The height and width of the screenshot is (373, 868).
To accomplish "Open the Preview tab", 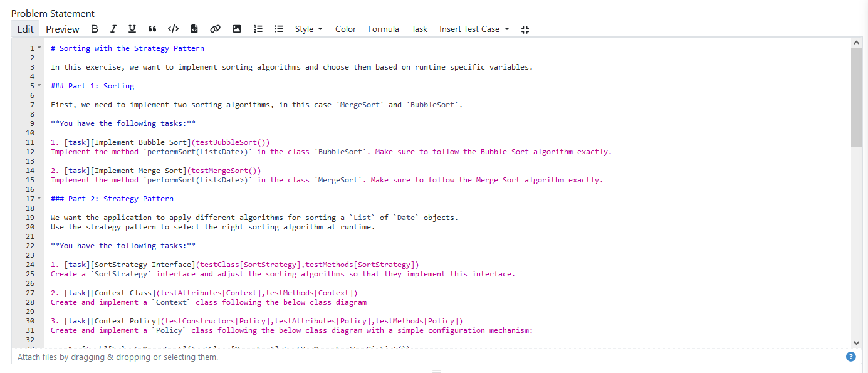I will 63,29.
